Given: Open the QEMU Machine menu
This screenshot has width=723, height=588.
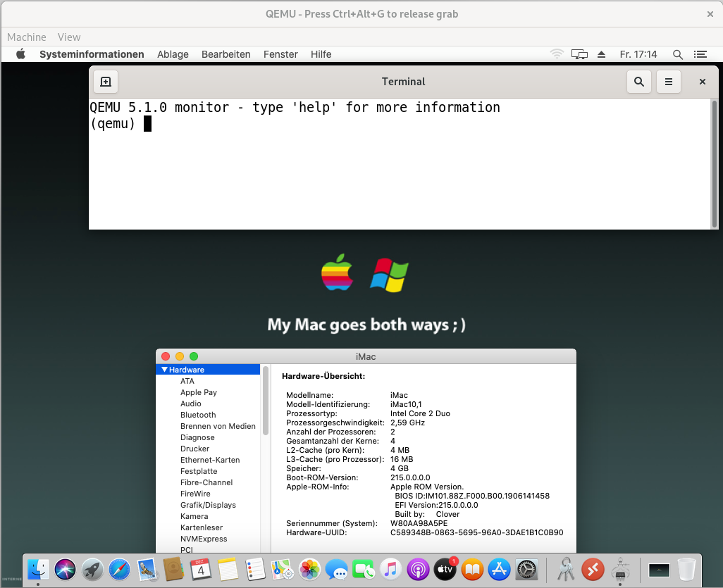Looking at the screenshot, I should pos(27,37).
